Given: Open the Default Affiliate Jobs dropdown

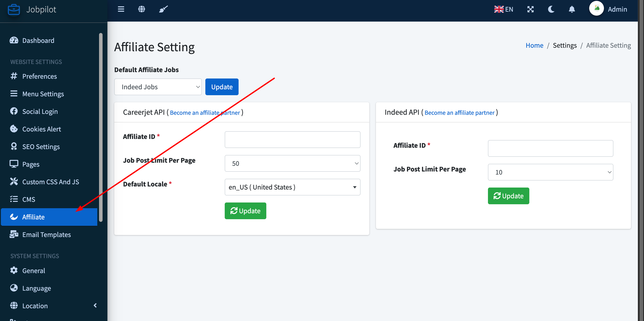Looking at the screenshot, I should point(158,87).
